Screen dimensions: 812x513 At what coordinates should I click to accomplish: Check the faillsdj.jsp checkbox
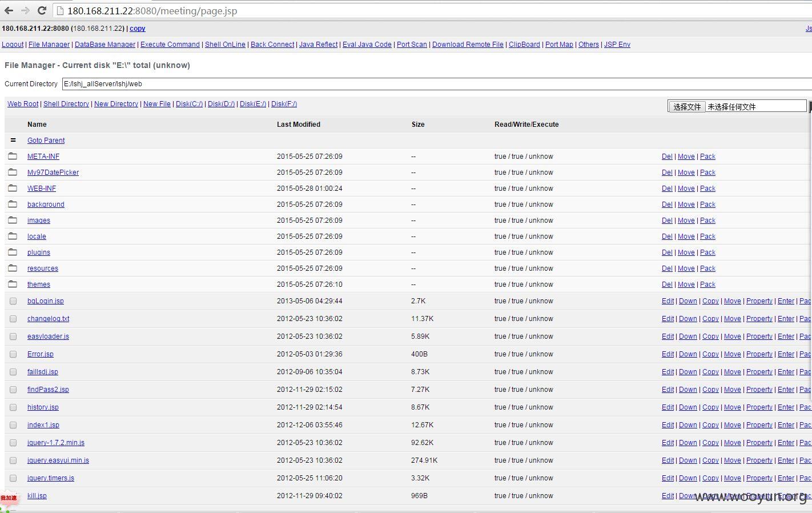(x=13, y=372)
